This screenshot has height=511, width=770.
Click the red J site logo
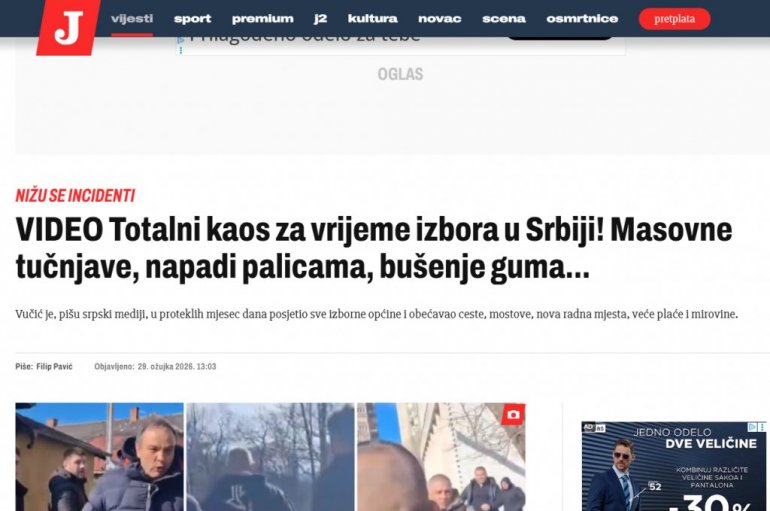coord(68,27)
